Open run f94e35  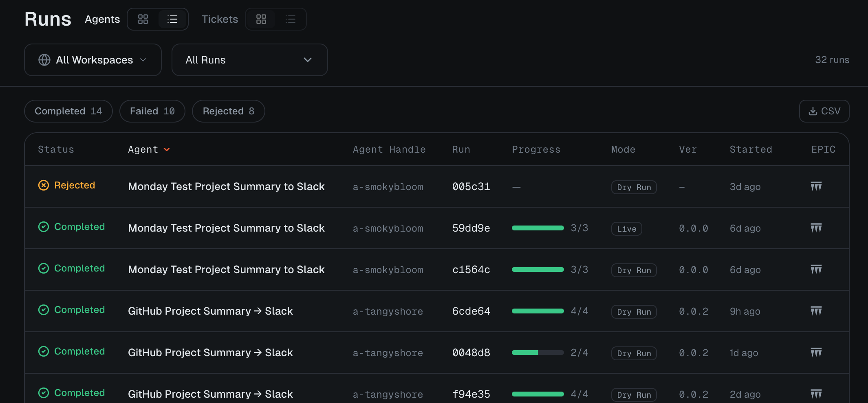click(x=471, y=394)
